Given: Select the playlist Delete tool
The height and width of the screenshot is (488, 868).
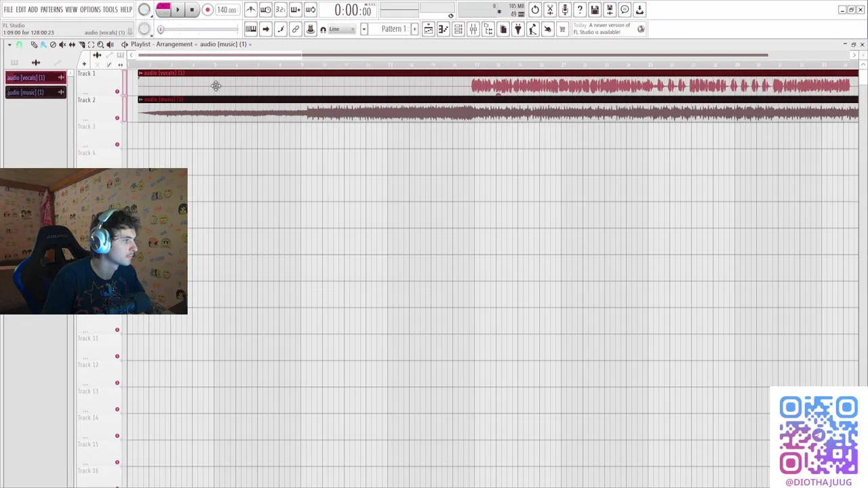Looking at the screenshot, I should [53, 45].
